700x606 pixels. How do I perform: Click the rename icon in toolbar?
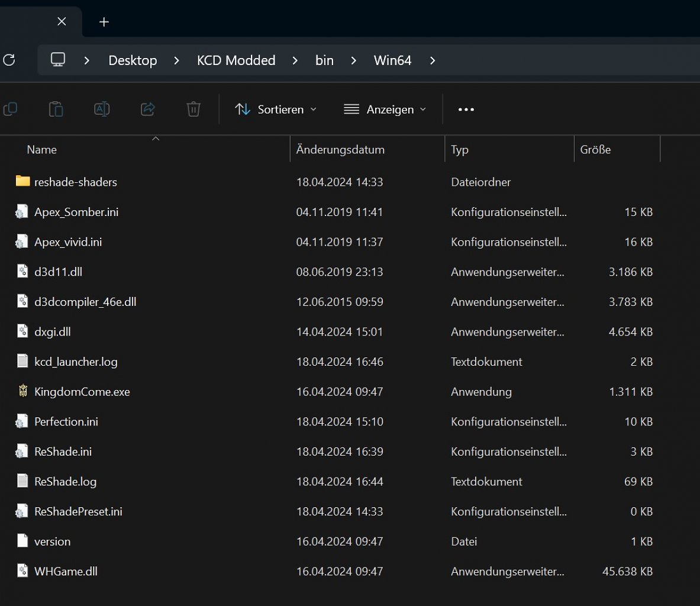pos(102,109)
